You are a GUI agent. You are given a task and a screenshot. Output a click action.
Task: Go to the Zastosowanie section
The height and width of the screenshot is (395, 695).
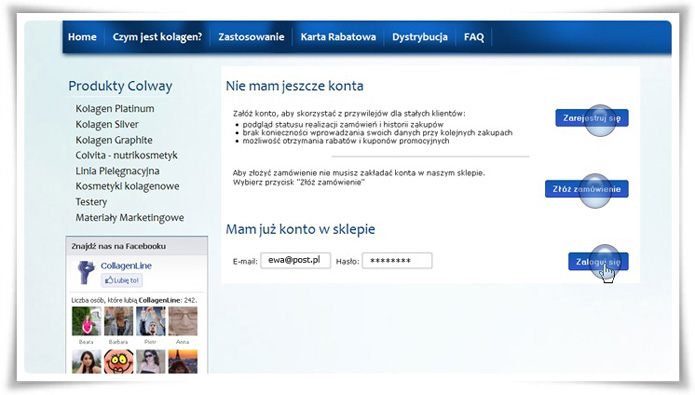[x=251, y=37]
